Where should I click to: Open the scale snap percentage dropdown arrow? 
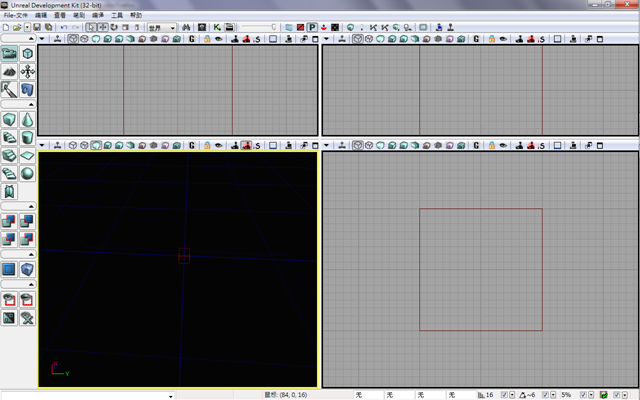(x=593, y=395)
